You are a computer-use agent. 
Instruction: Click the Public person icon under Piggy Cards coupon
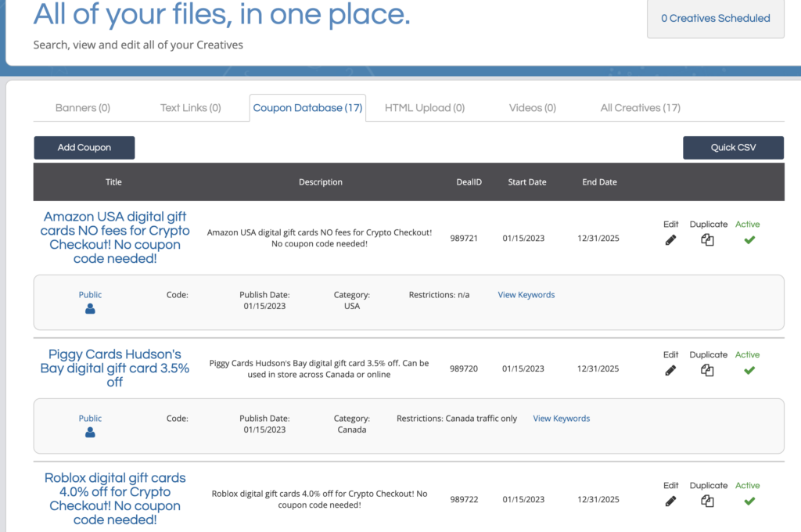[x=90, y=433]
